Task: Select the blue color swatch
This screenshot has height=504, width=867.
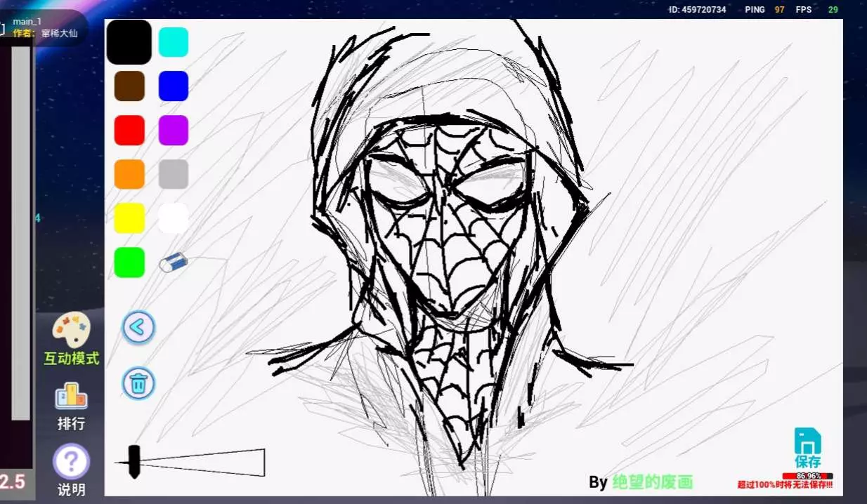Action: point(174,86)
